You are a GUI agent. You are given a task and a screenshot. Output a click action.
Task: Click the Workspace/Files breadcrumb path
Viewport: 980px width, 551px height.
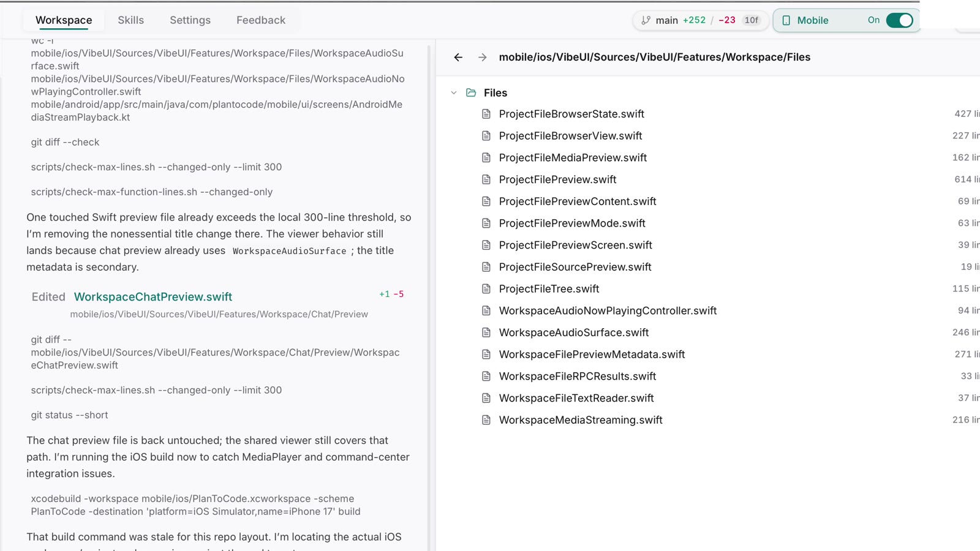pyautogui.click(x=655, y=57)
